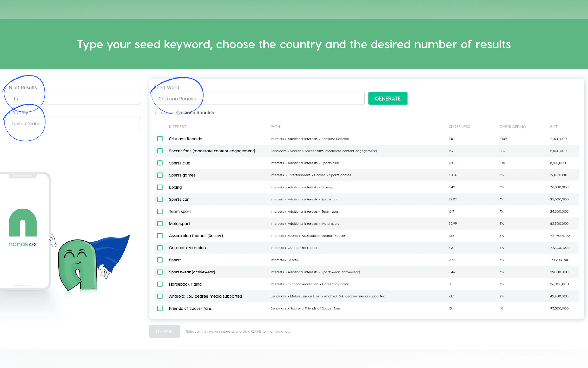Viewport: 588px width, 368px height.
Task: Toggle Soccer fans moderate engagement checkbox
Action: pyautogui.click(x=160, y=151)
